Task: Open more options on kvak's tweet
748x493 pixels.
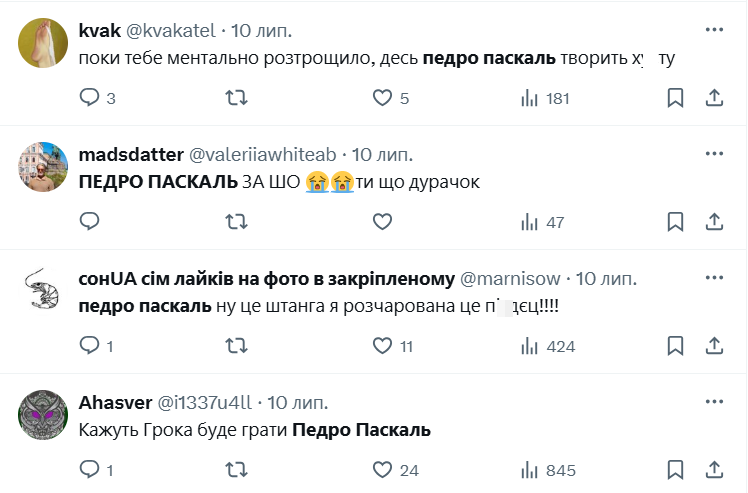Action: (714, 29)
